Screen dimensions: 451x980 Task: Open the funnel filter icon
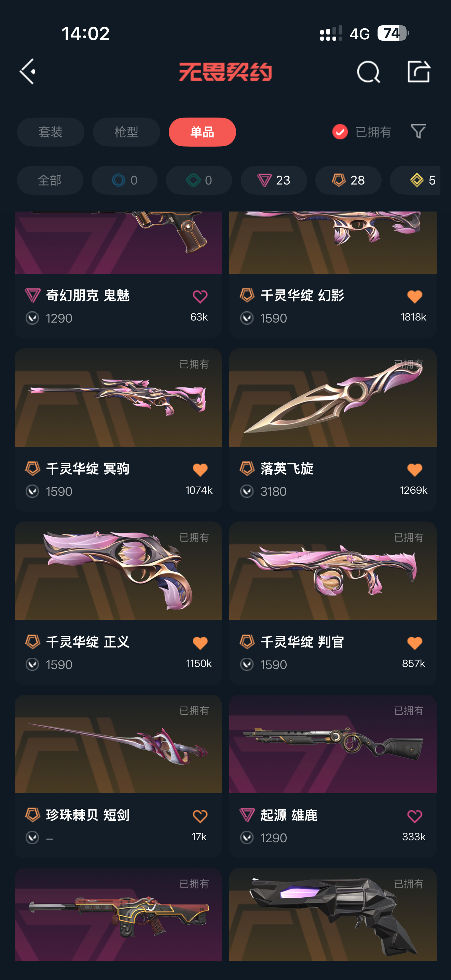(418, 132)
